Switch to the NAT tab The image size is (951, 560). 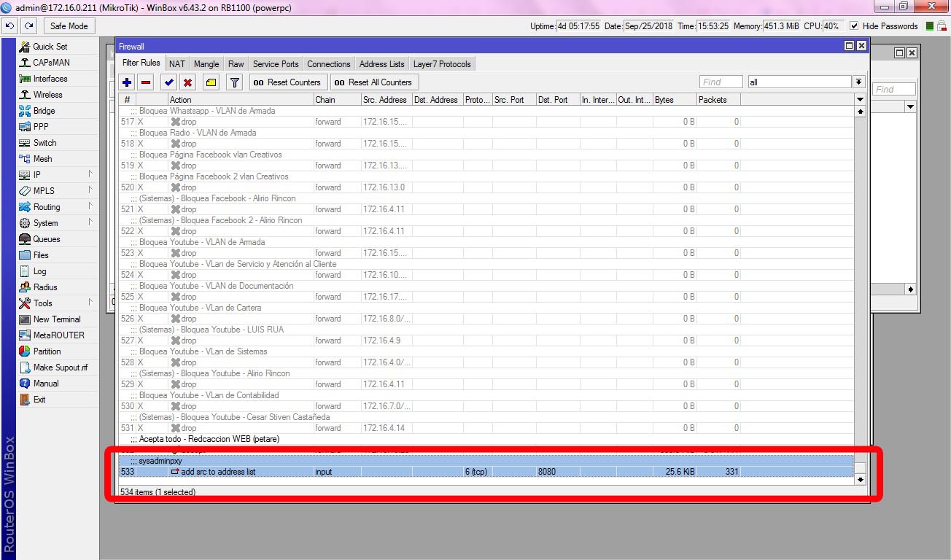tap(177, 64)
